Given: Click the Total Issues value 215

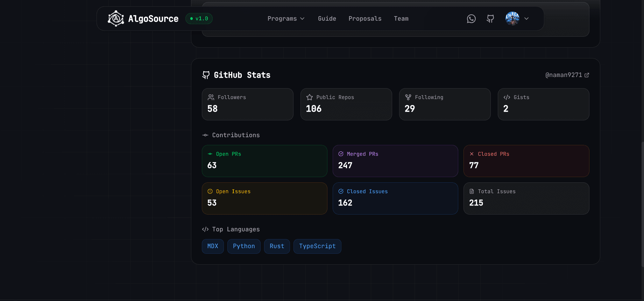Looking at the screenshot, I should tap(476, 203).
